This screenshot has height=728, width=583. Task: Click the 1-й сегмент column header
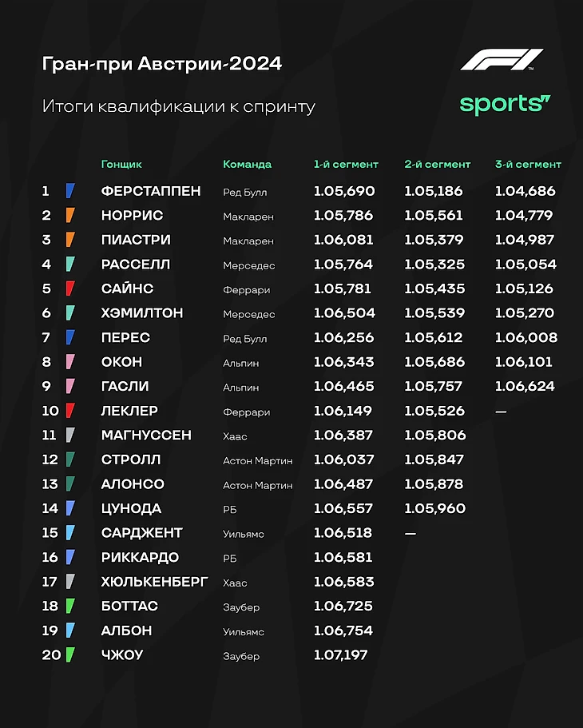pyautogui.click(x=346, y=165)
